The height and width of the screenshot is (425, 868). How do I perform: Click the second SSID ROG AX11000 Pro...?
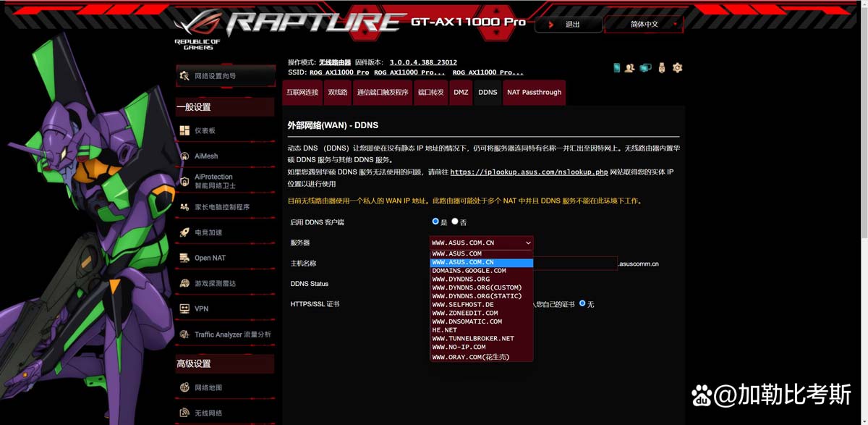pos(409,72)
